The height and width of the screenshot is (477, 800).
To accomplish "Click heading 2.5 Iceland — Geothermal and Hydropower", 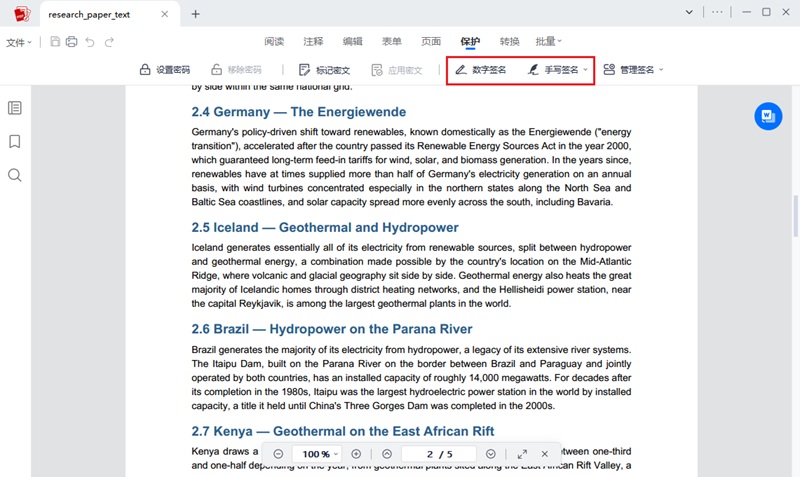I will [x=325, y=228].
